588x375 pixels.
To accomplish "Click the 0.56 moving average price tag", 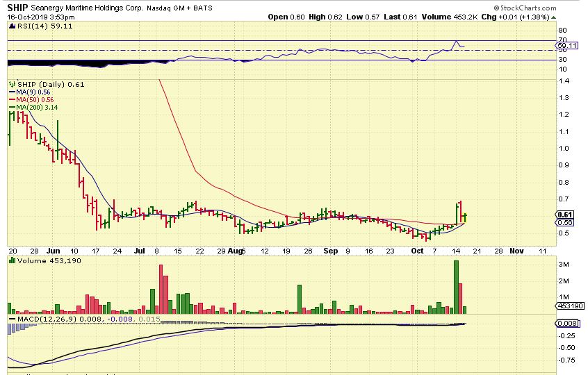I will pos(565,222).
